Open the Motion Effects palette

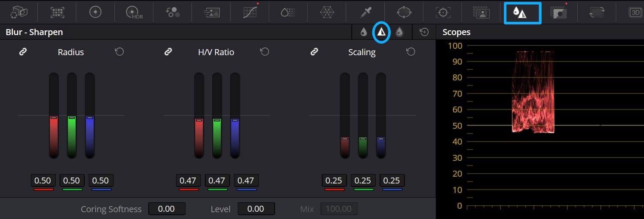(x=211, y=12)
